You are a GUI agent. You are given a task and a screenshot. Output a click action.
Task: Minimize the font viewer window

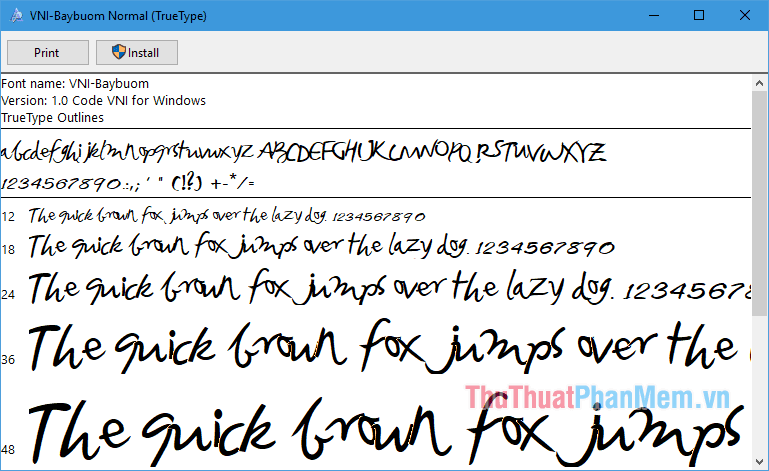tap(654, 16)
